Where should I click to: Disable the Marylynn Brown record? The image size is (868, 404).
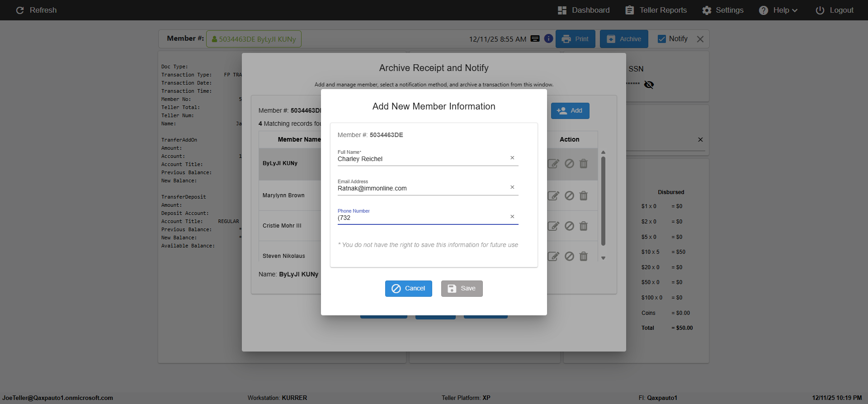570,195
